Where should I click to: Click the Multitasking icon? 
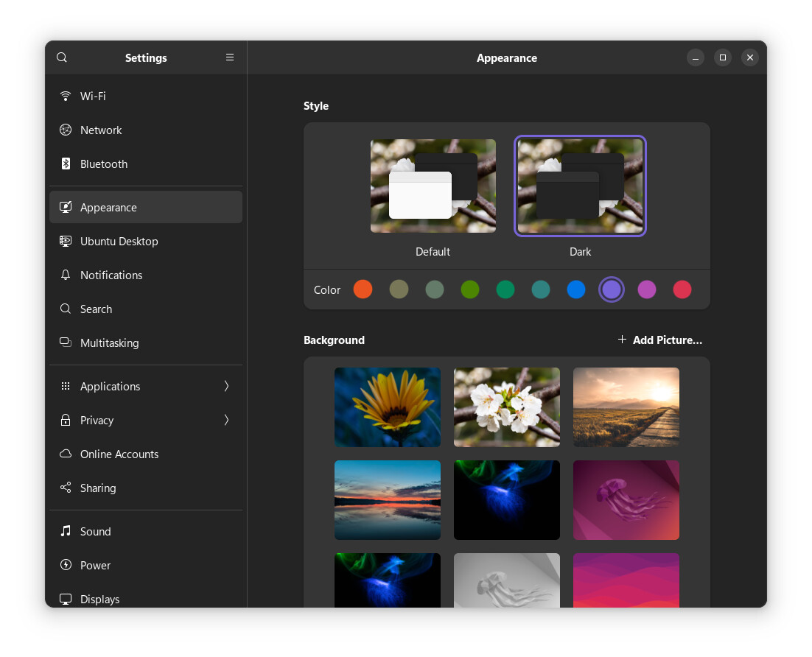click(x=66, y=342)
